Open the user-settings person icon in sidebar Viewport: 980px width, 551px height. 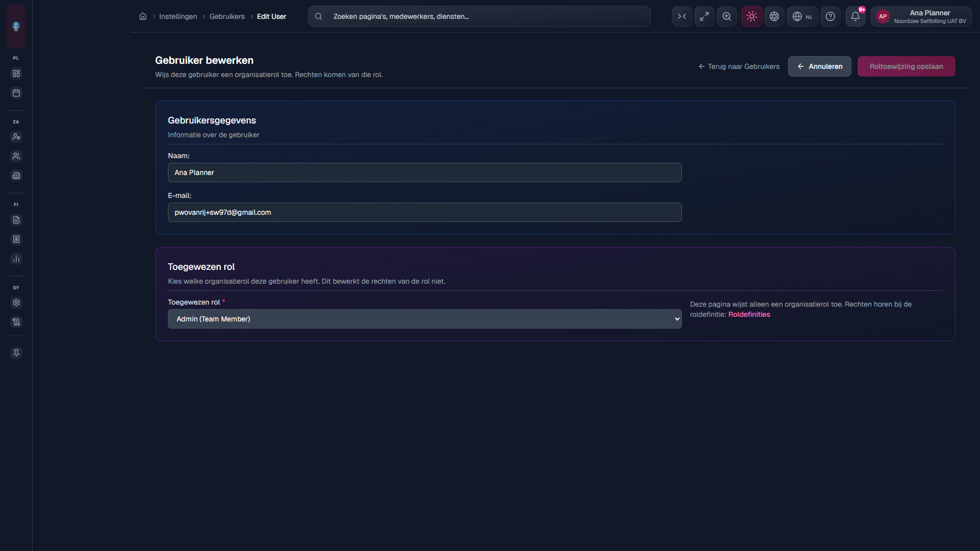pos(16,137)
